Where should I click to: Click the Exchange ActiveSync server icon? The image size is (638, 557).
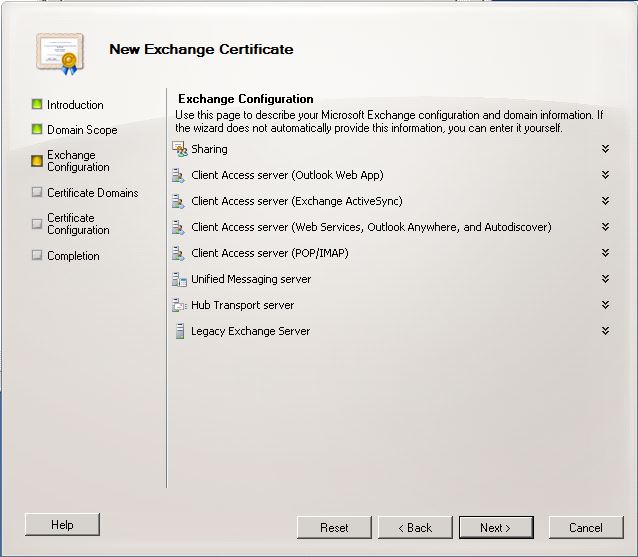click(x=178, y=201)
